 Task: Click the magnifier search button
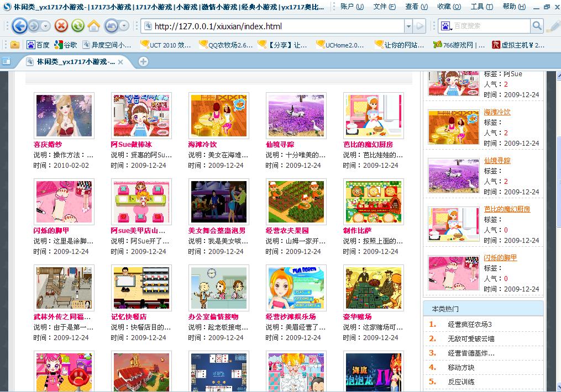537,26
